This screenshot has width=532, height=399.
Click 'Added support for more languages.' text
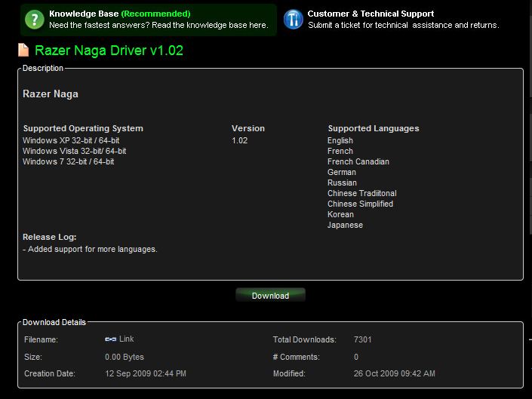coord(93,249)
